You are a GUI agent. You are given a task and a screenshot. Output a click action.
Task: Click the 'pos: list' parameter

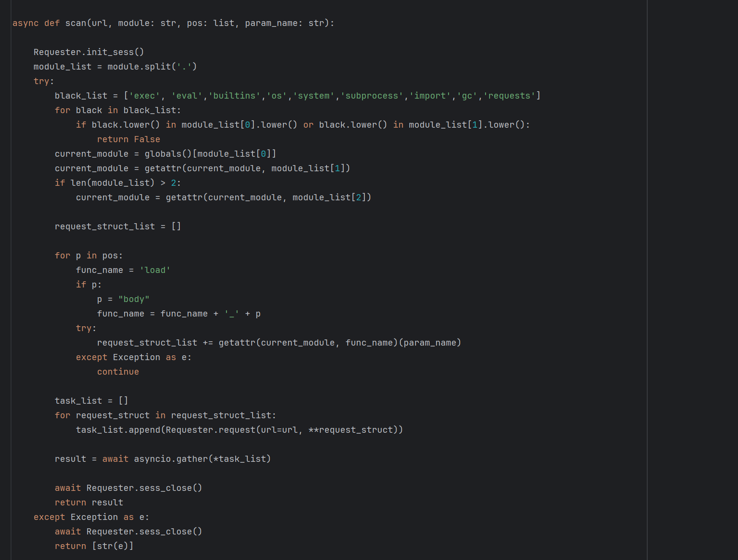coord(211,23)
